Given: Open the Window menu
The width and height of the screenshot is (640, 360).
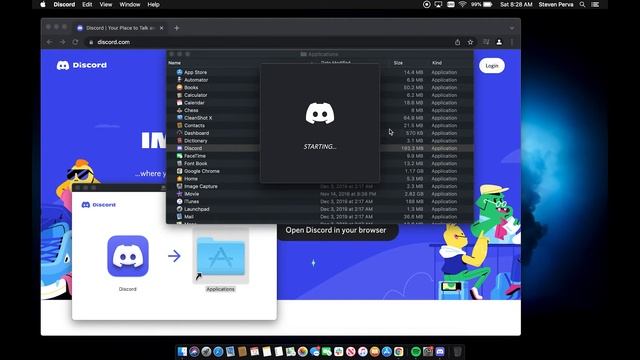Looking at the screenshot, I should [x=129, y=4].
